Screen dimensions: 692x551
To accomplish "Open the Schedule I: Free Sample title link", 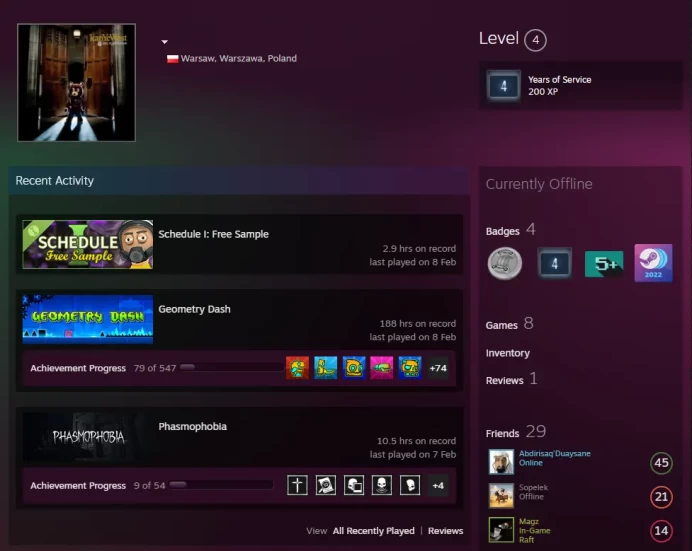I will pos(213,234).
